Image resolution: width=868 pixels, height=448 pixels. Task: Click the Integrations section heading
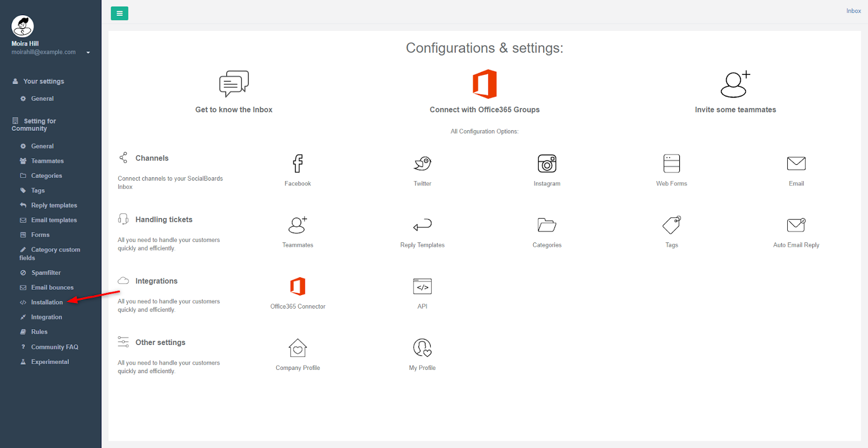click(x=156, y=281)
